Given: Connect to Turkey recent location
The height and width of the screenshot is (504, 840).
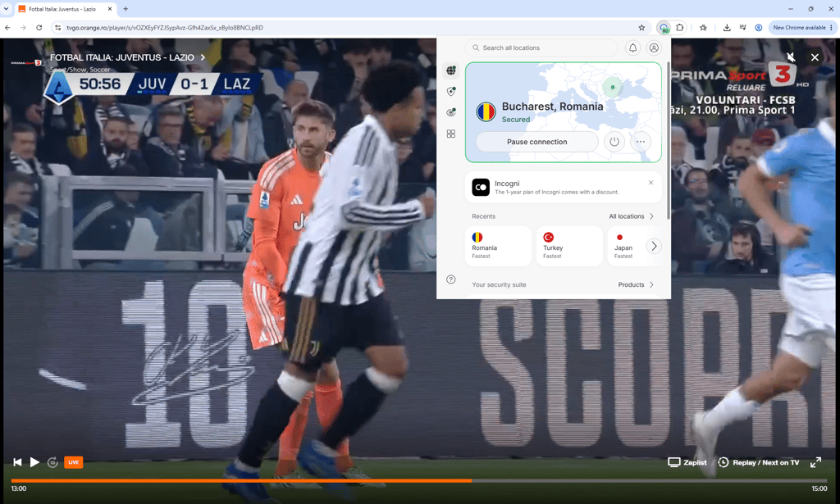Looking at the screenshot, I should coord(569,246).
